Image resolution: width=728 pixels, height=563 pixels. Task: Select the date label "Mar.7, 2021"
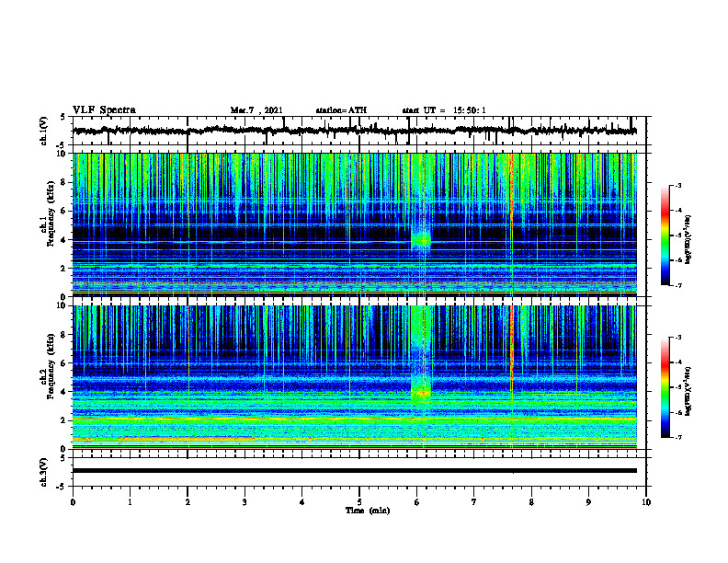point(256,110)
